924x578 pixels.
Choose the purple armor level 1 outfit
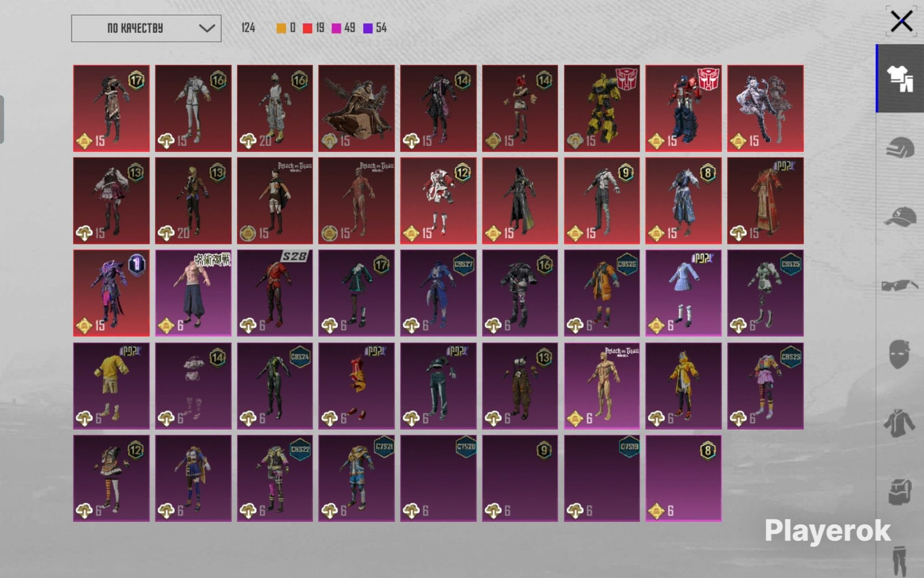[111, 293]
